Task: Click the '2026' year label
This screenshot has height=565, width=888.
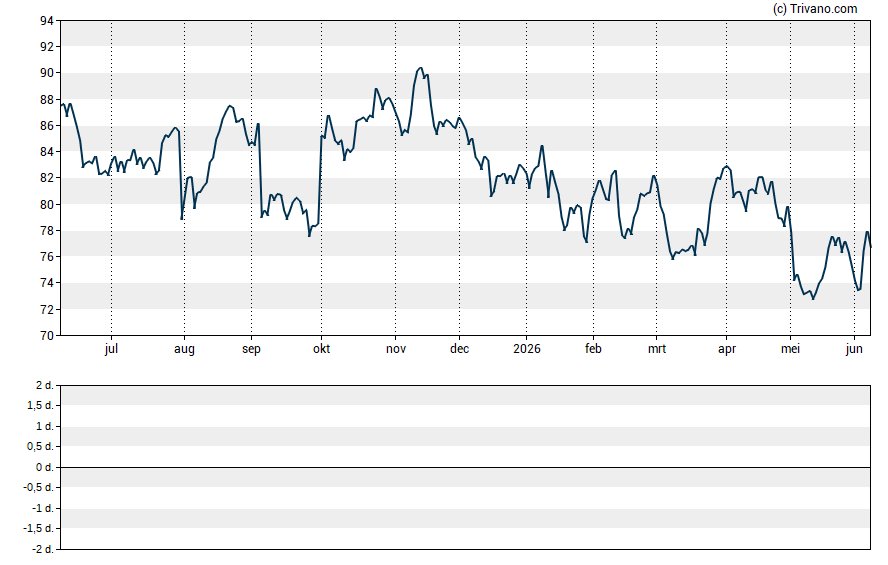Action: point(527,349)
